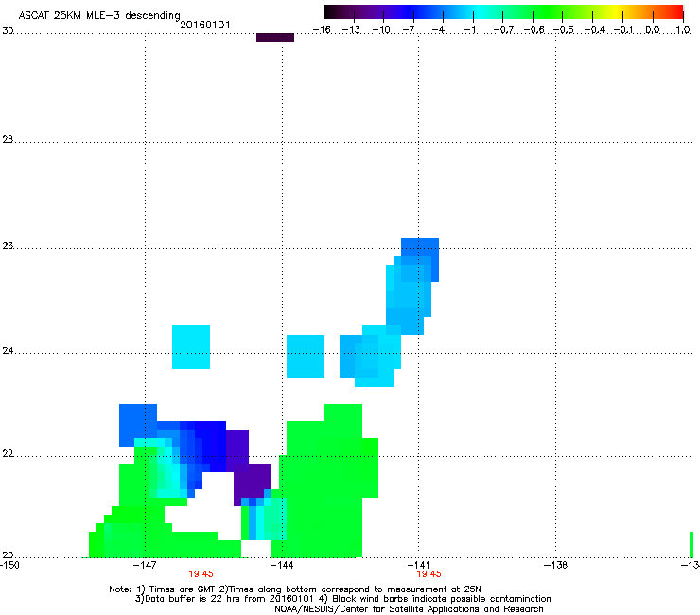Click the latitude 22 axis label
Image resolution: width=700 pixels, height=615 pixels.
click(8, 454)
